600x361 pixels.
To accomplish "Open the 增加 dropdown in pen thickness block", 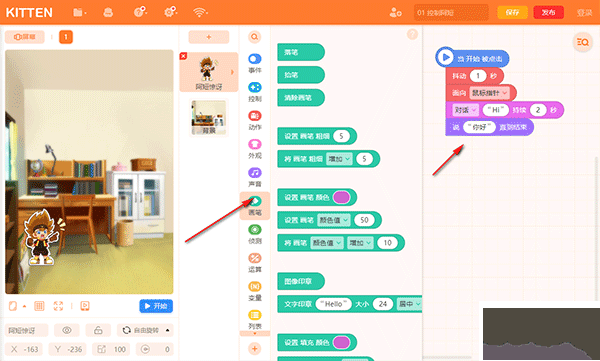I will 339,159.
